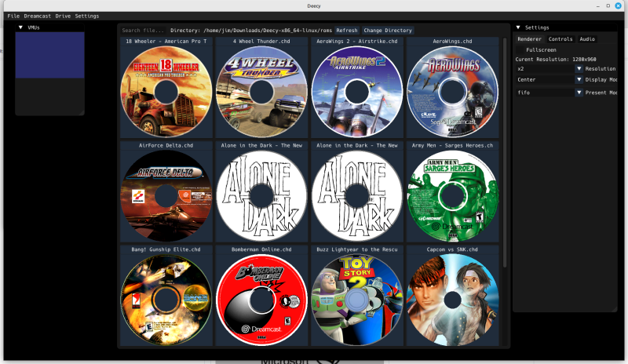Collapse the Settings panel
This screenshot has width=628, height=364.
[x=518, y=27]
